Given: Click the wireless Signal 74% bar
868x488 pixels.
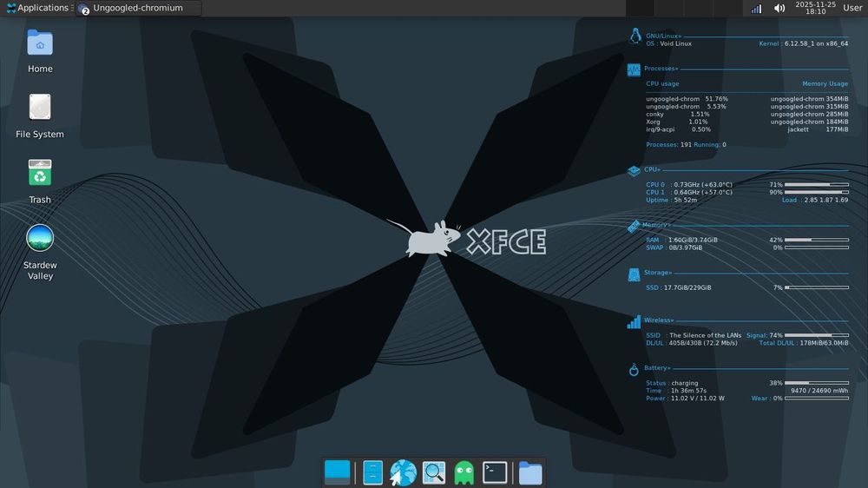Looking at the screenshot, I should 817,335.
